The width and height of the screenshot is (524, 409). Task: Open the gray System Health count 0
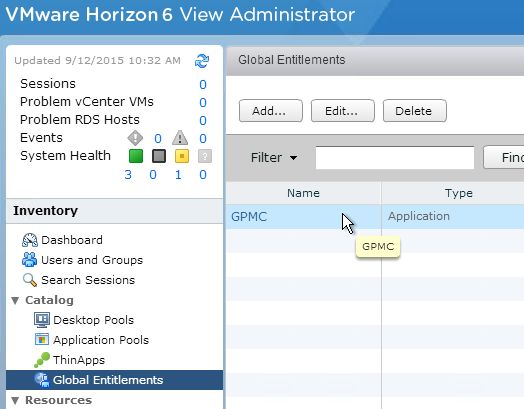pyautogui.click(x=153, y=174)
